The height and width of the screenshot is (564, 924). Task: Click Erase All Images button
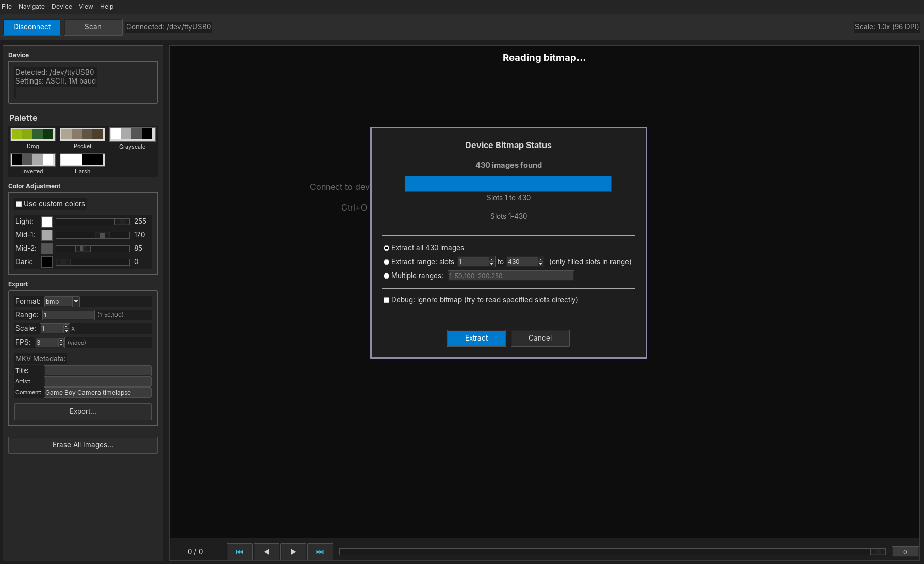[83, 445]
